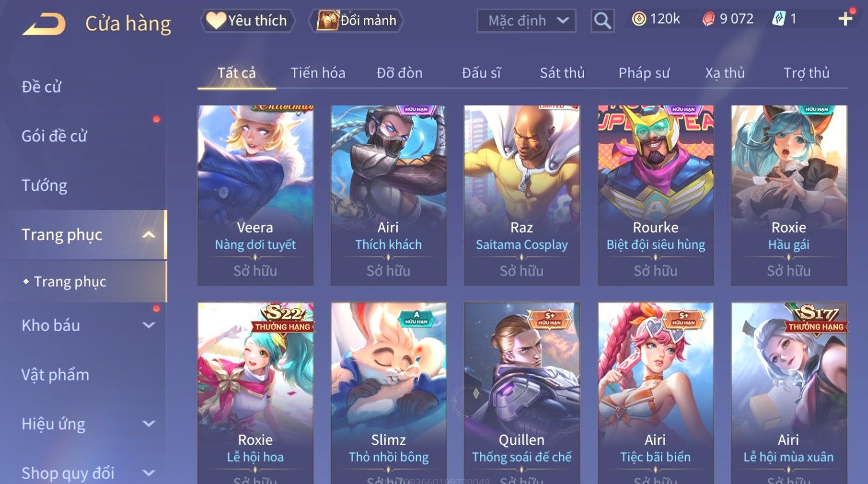Image resolution: width=868 pixels, height=484 pixels.
Task: Click the chest icon in Đổi mảnh
Action: (328, 21)
